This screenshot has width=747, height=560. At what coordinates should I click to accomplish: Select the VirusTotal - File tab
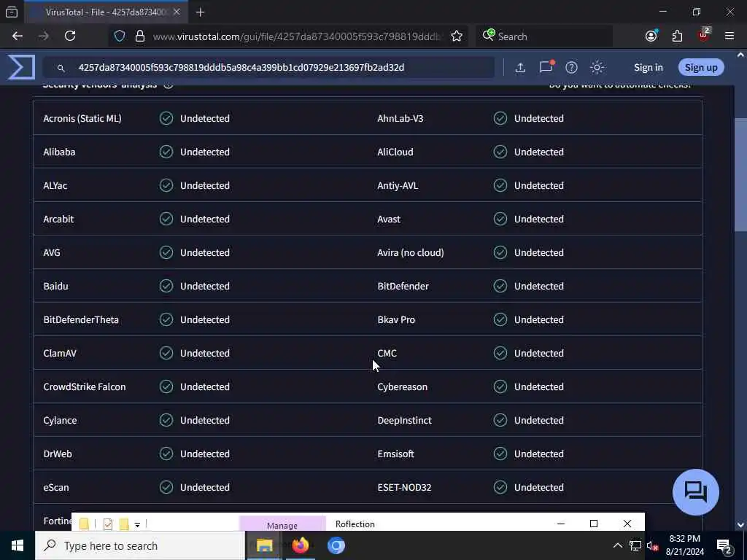coord(106,12)
